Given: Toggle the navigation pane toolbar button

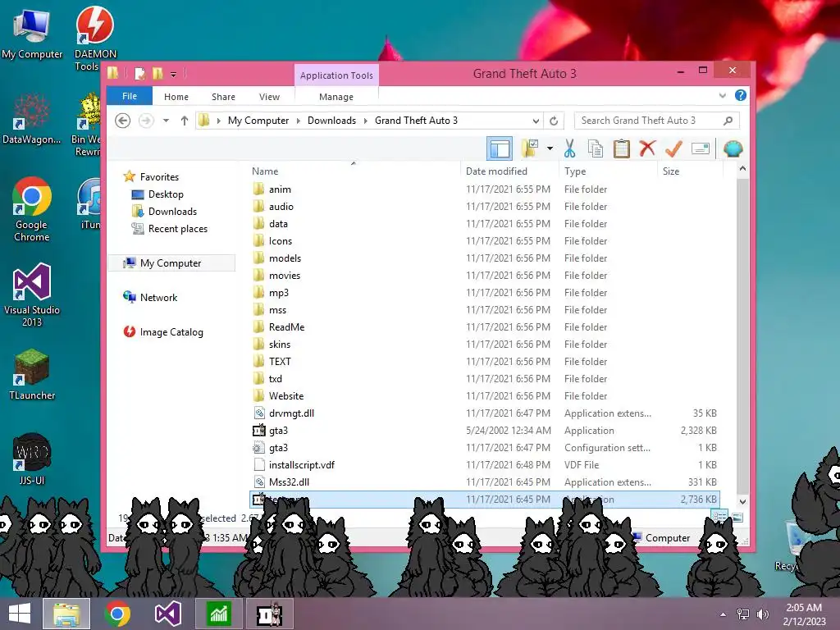Looking at the screenshot, I should [x=500, y=148].
